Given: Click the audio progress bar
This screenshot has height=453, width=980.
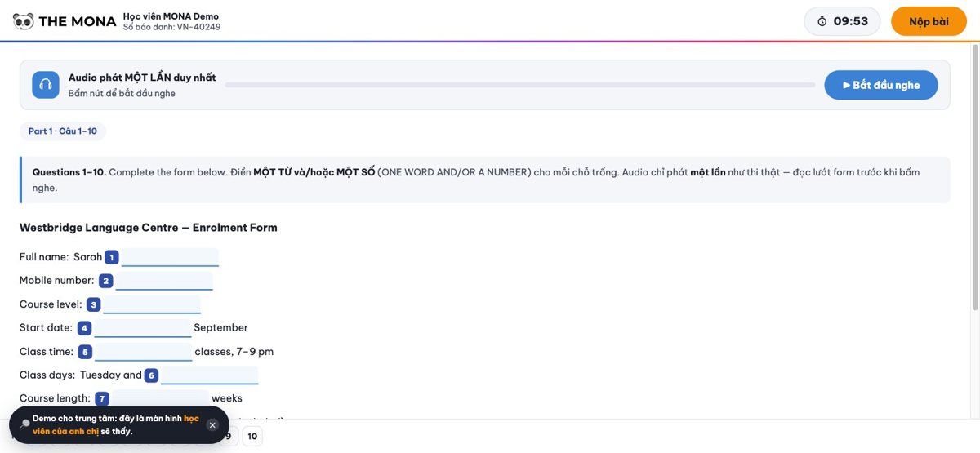Looking at the screenshot, I should (x=520, y=85).
